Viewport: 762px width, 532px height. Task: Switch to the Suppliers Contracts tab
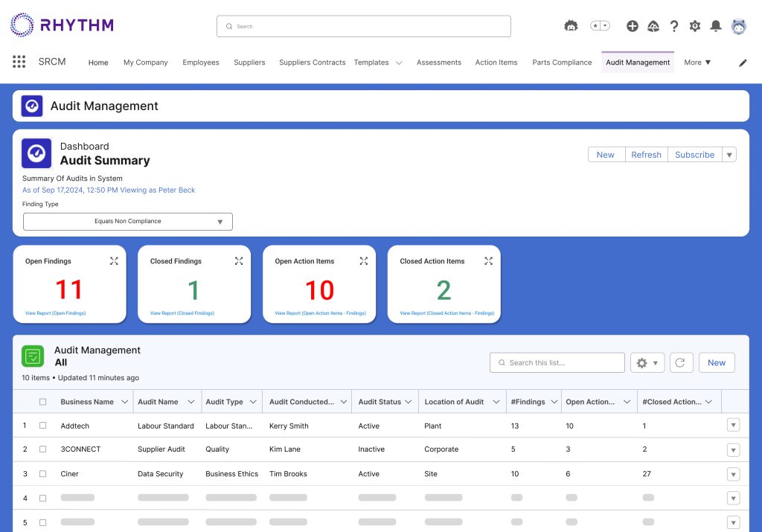point(312,63)
